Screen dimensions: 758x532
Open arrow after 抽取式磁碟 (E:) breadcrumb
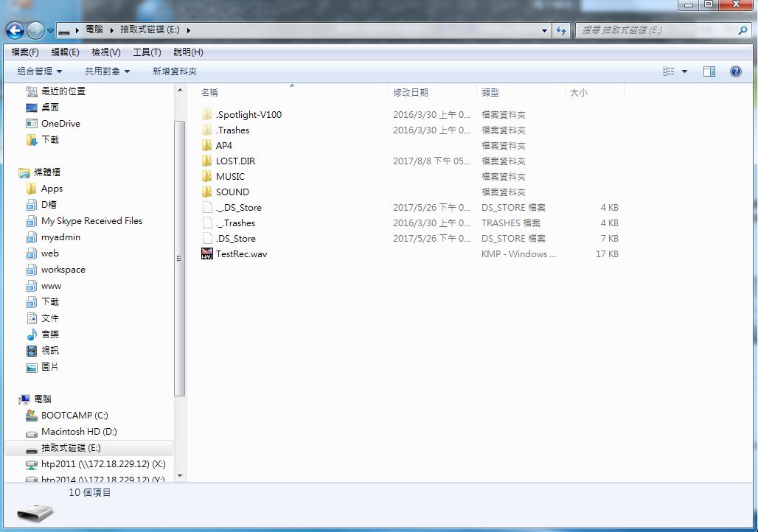coord(188,30)
